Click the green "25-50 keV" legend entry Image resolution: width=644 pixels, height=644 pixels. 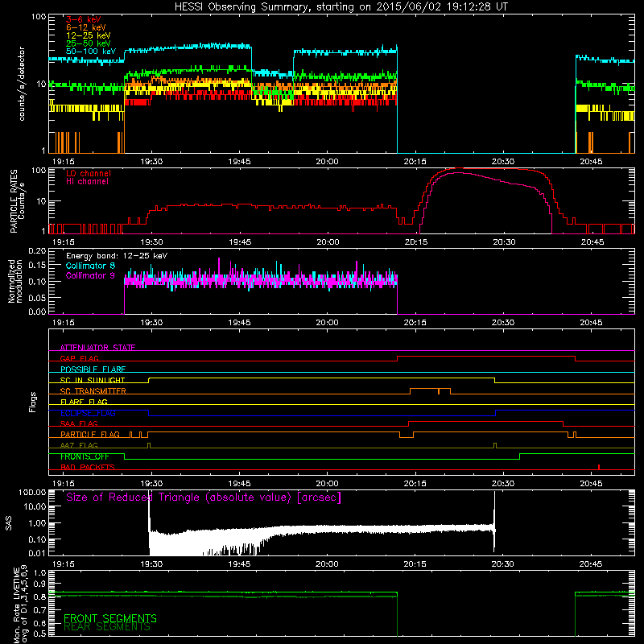(x=89, y=43)
